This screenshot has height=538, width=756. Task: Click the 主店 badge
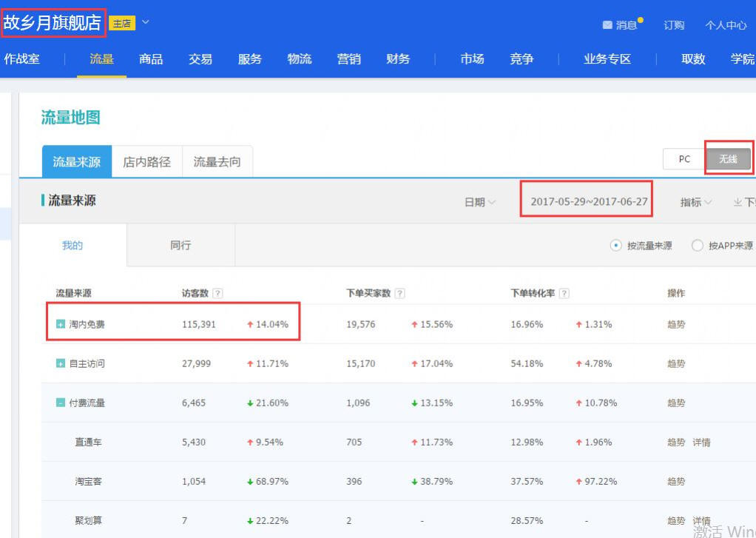click(122, 23)
